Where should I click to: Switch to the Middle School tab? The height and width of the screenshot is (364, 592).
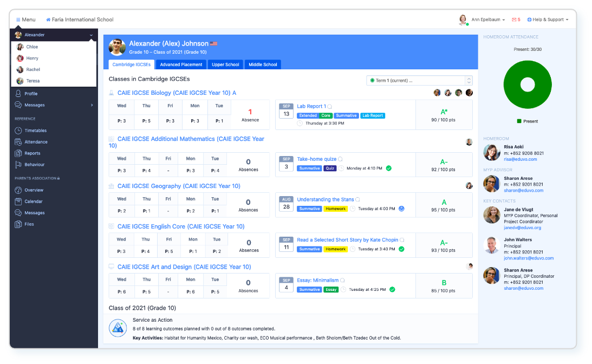pyautogui.click(x=263, y=64)
